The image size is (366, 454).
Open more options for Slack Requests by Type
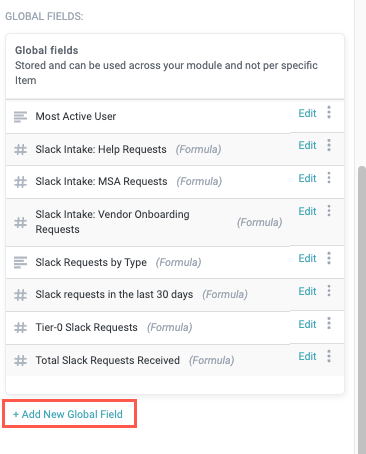tap(329, 258)
